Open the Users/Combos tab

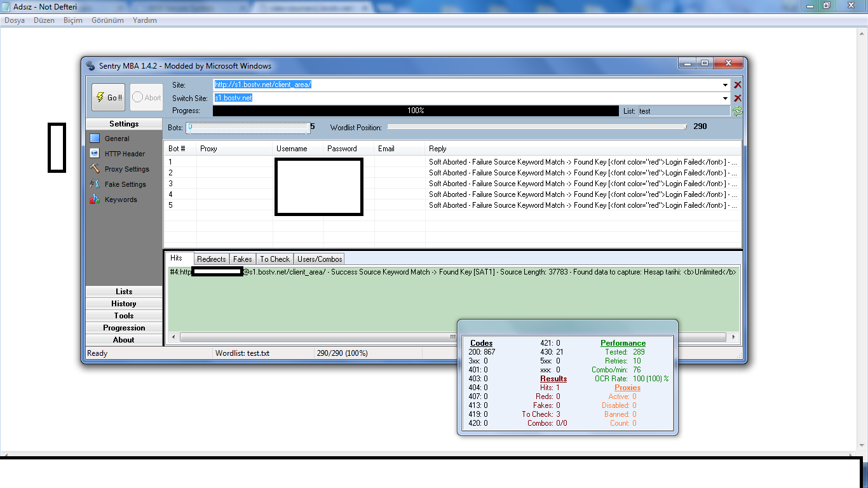(x=320, y=259)
